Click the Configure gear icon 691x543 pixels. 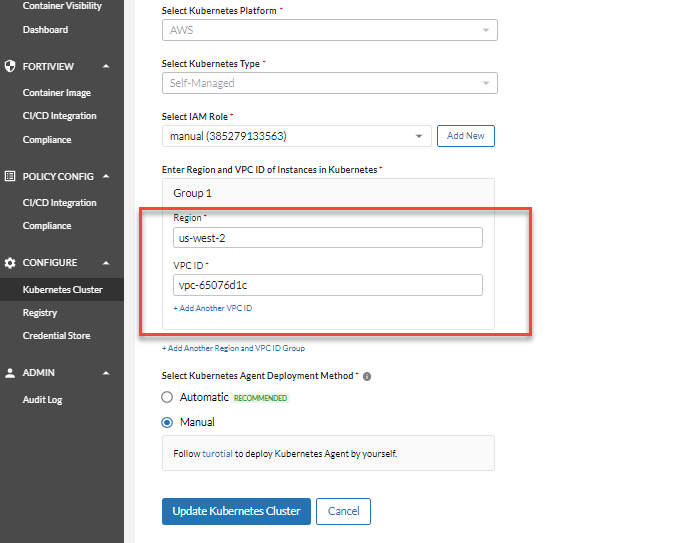click(x=11, y=263)
